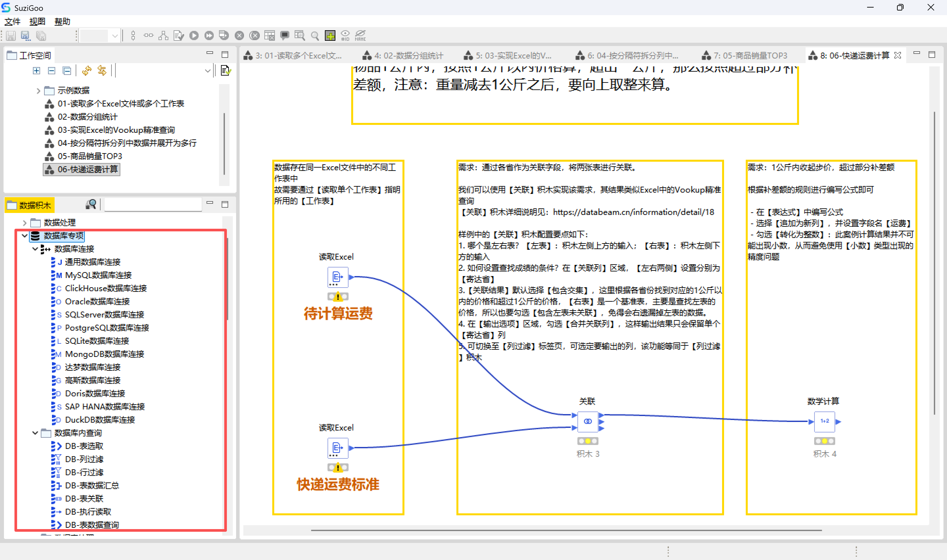
Task: Click the single minus-box collapse icon in workspace
Action: 52,71
